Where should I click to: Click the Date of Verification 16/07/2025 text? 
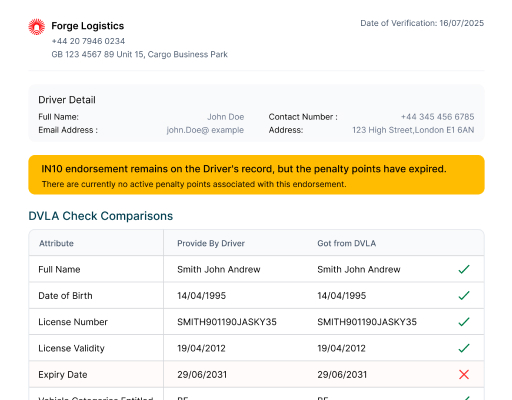click(422, 23)
